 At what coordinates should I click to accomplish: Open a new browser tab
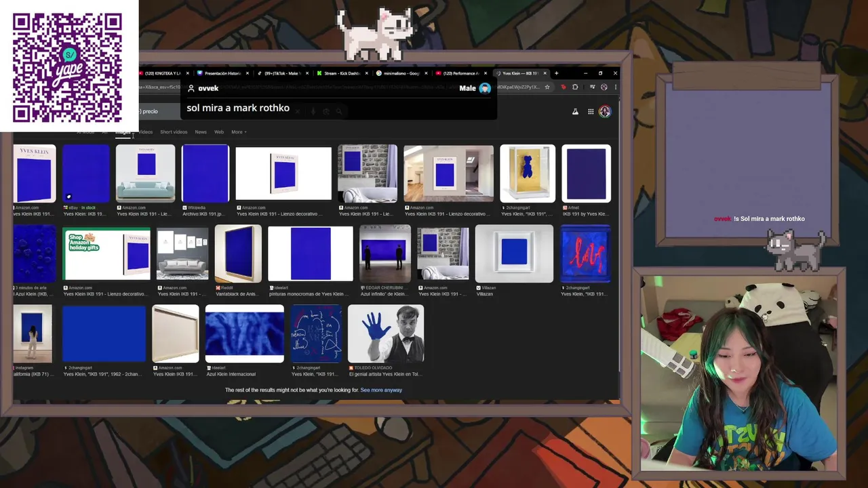point(556,73)
